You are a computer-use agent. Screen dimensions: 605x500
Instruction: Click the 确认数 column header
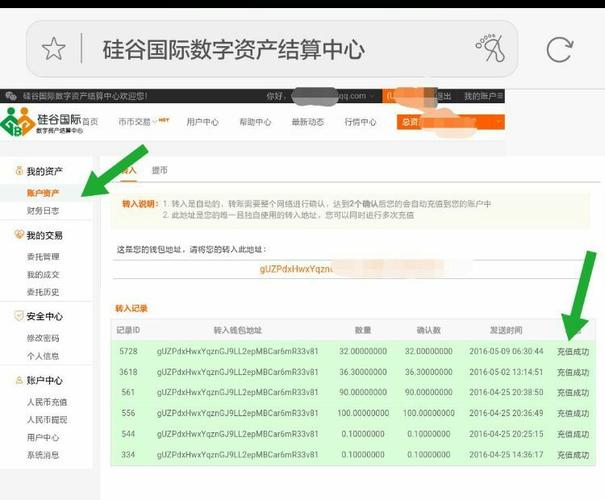428,330
